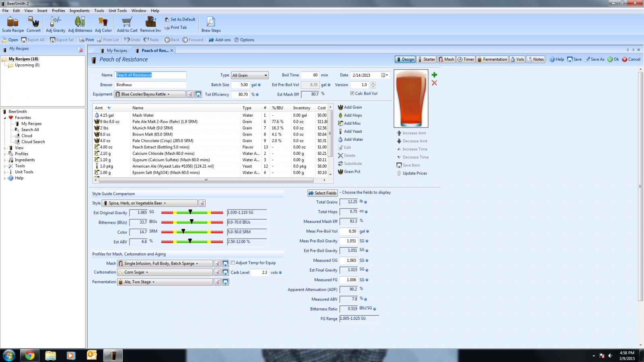The width and height of the screenshot is (644, 362).
Task: Open the Unit Tools menu
Action: click(x=118, y=10)
